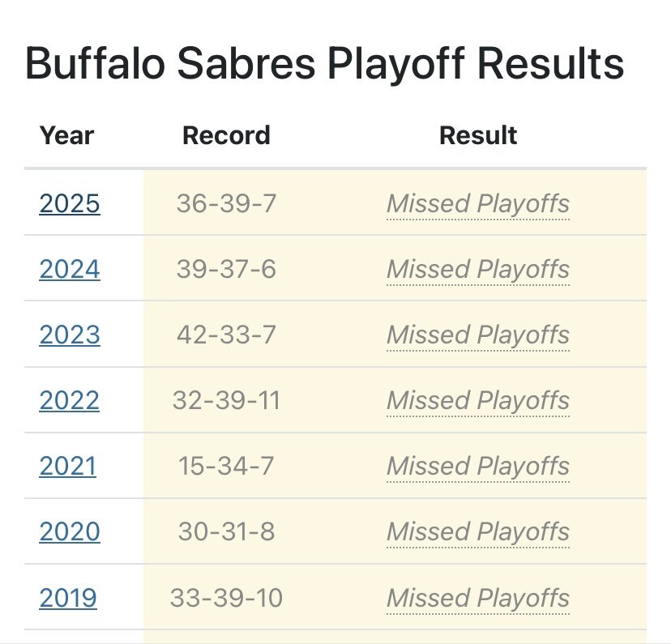Select the 36-39-7 record cell
The image size is (671, 644).
[226, 203]
